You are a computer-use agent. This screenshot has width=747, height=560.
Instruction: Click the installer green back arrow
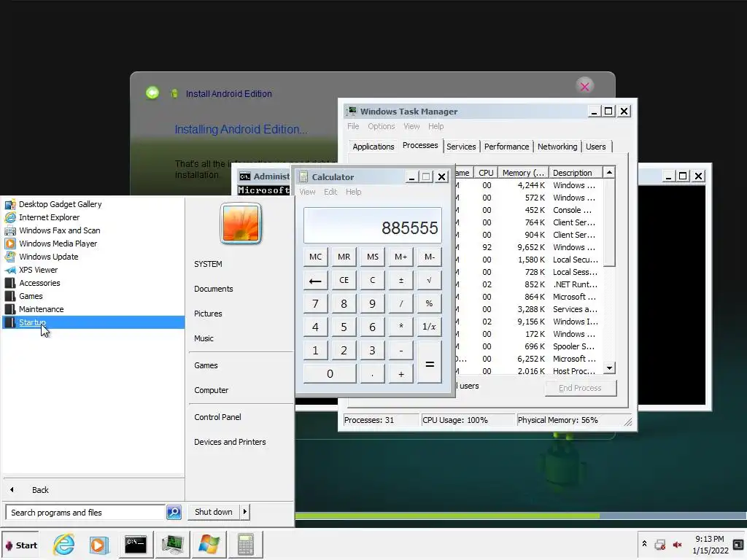[x=152, y=93]
